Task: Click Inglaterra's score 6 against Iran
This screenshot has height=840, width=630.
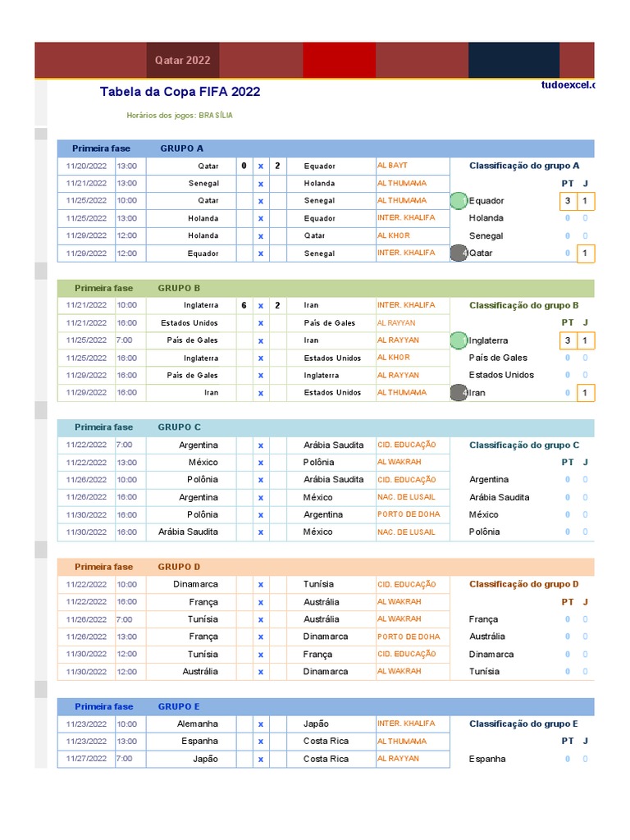Action: click(x=244, y=305)
